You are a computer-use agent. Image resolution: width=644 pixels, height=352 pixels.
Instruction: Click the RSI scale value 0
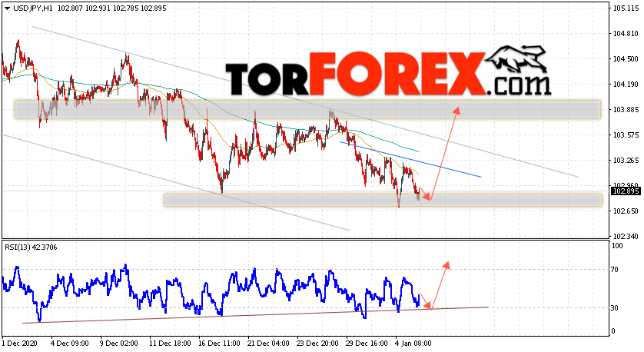coord(613,331)
